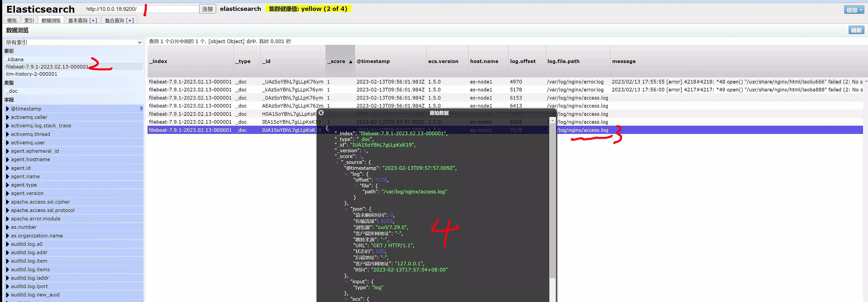
Task: Collapse the "json" node toggle arrow
Action: (346, 209)
